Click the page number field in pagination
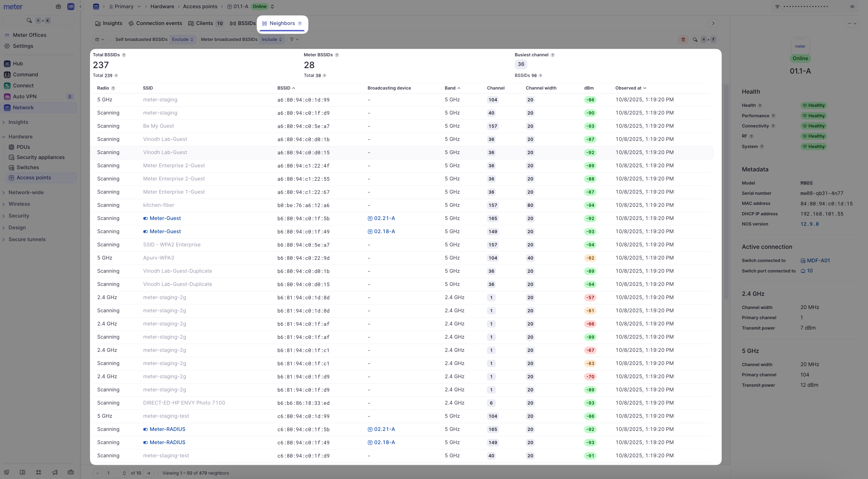This screenshot has height=479, width=868. point(114,473)
